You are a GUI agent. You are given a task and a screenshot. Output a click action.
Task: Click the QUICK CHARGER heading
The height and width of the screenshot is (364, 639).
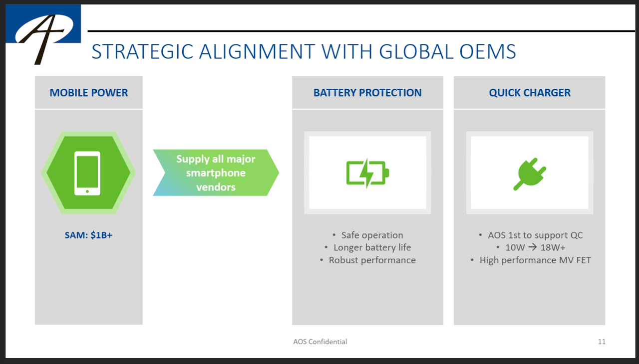click(530, 92)
